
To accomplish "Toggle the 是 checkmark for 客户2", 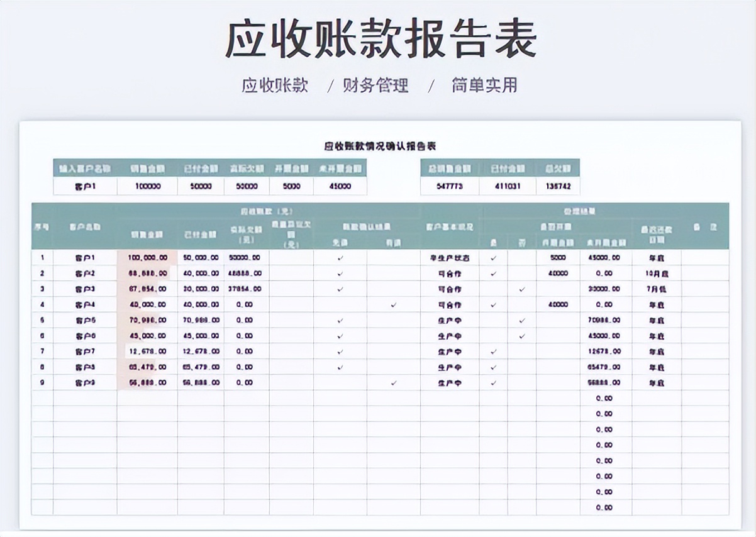I will [495, 274].
